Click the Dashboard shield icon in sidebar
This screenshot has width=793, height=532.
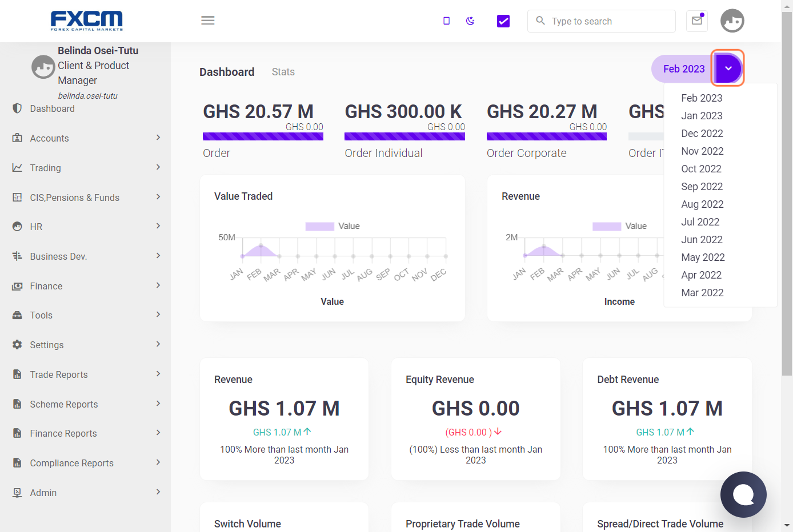[17, 108]
